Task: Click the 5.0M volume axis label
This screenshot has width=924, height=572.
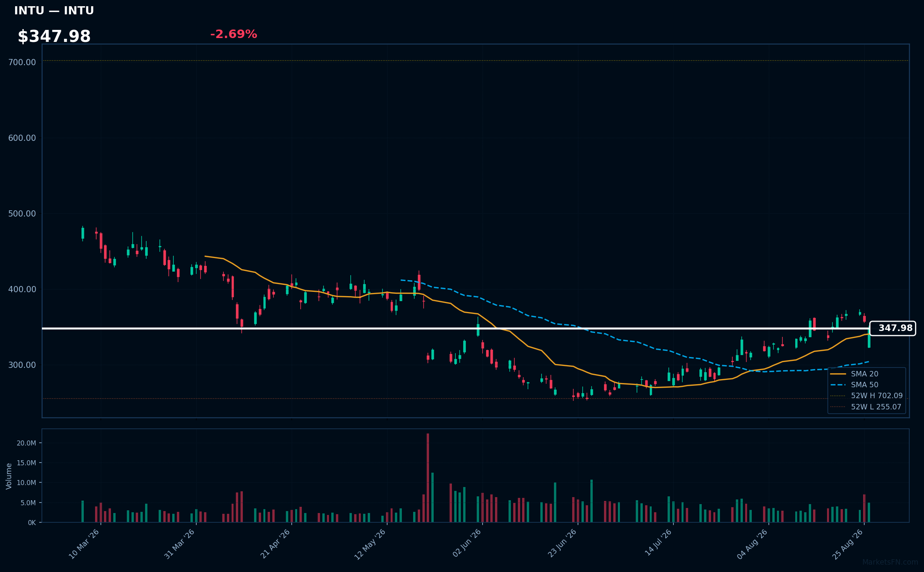Action: [x=28, y=503]
